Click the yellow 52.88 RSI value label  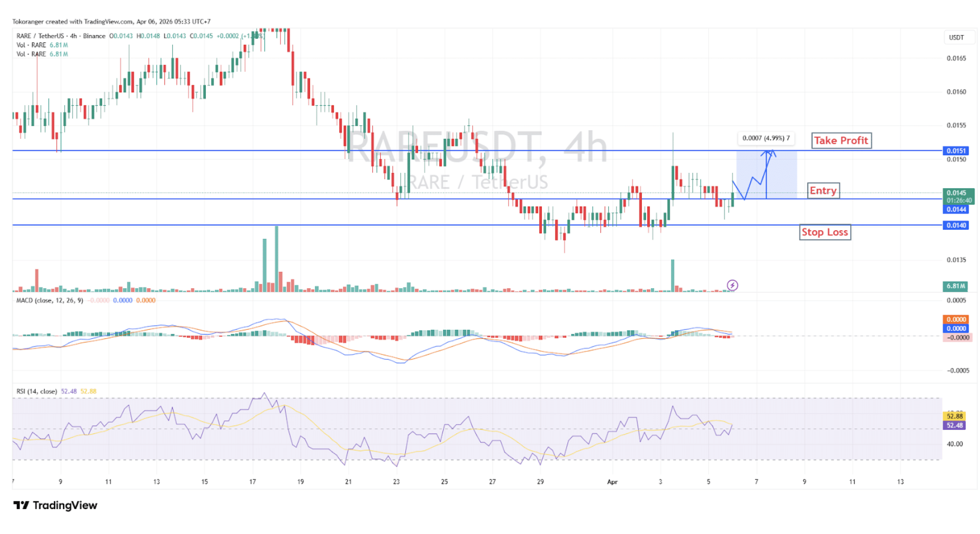tap(955, 416)
